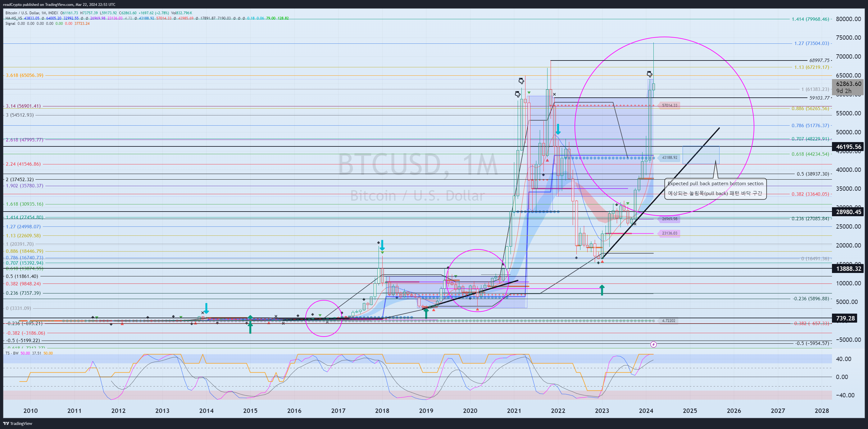Click the green up arrow at 2015
This screenshot has height=429, width=868.
click(x=250, y=324)
